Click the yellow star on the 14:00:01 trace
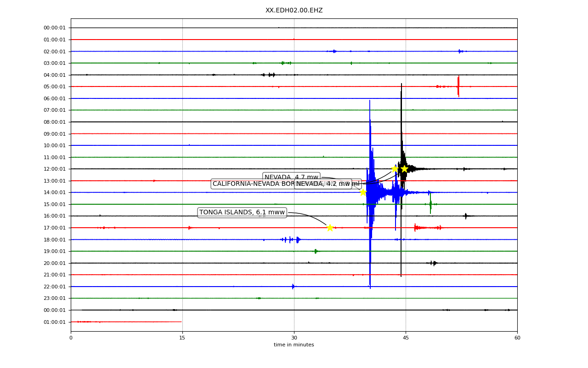Image resolution: width=588 pixels, height=368 pixels. click(363, 192)
